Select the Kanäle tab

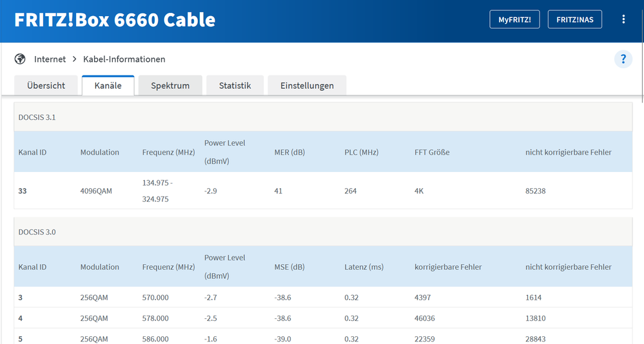click(108, 86)
